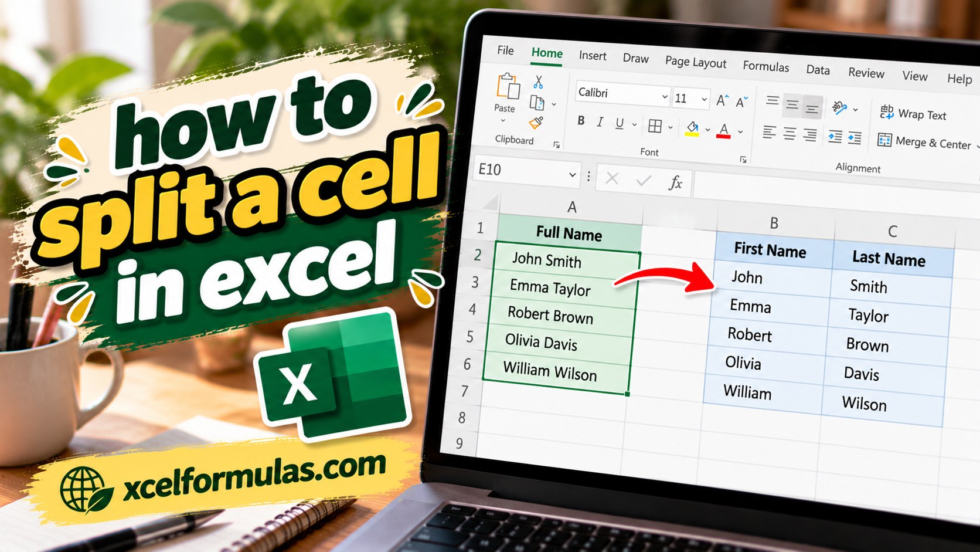The height and width of the screenshot is (552, 980).
Task: Open the Name Box dropdown arrow
Action: pos(572,175)
